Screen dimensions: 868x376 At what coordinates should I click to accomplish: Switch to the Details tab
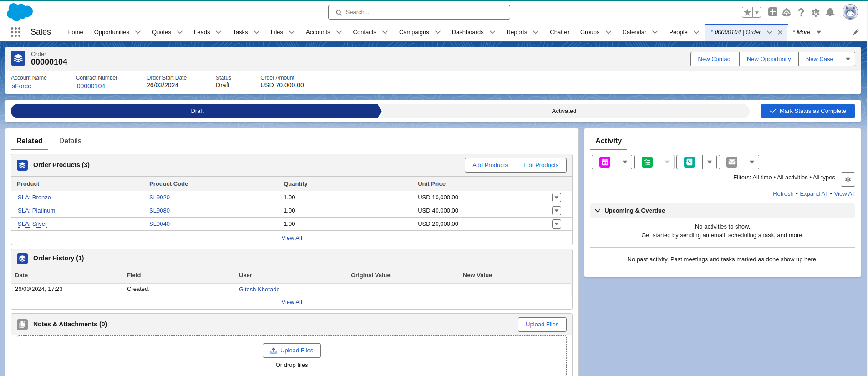pos(70,141)
